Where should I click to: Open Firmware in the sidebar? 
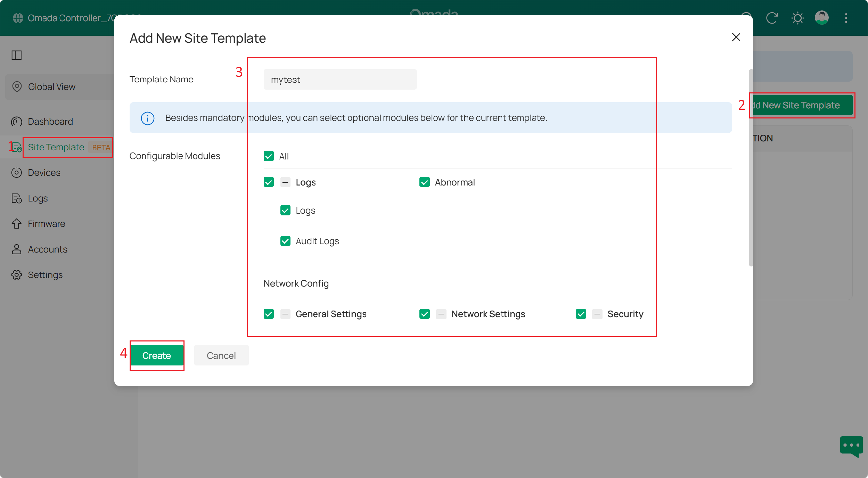pos(46,224)
